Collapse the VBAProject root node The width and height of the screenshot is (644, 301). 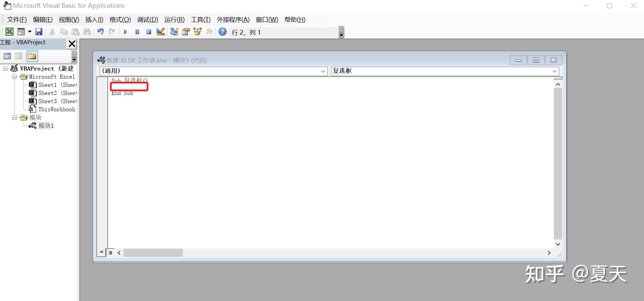[x=5, y=68]
